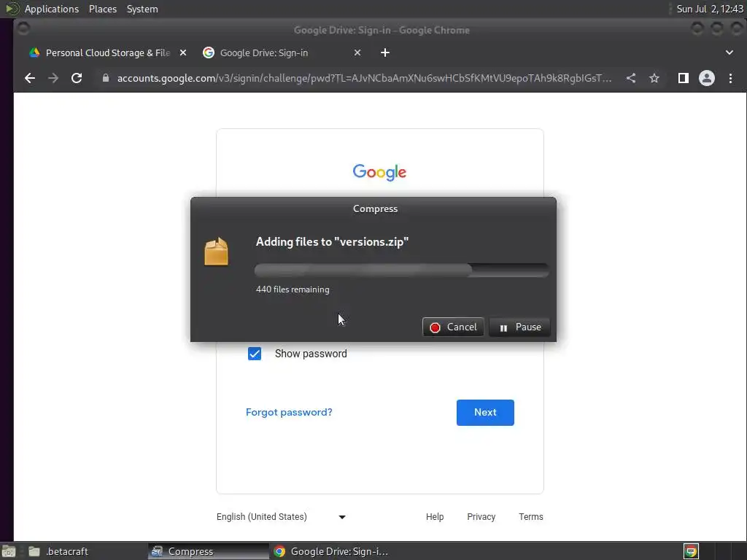This screenshot has height=560, width=747.
Task: Click the clock in the top panel
Action: pos(709,9)
